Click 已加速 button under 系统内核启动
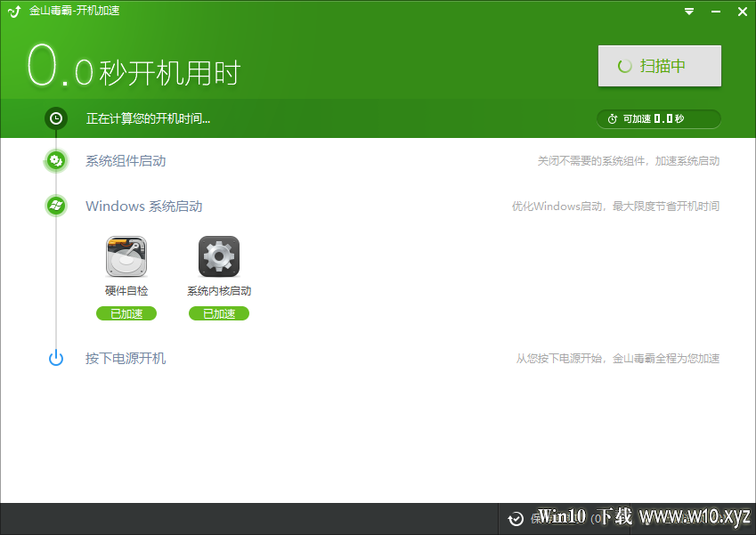This screenshot has width=756, height=535. tap(219, 313)
